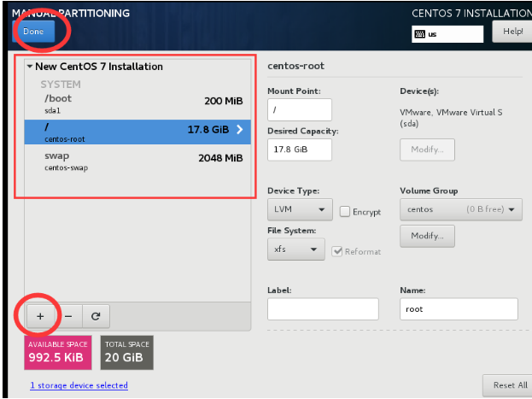Toggle the Encrypt checkbox
The width and height of the screenshot is (532, 399).
[345, 211]
